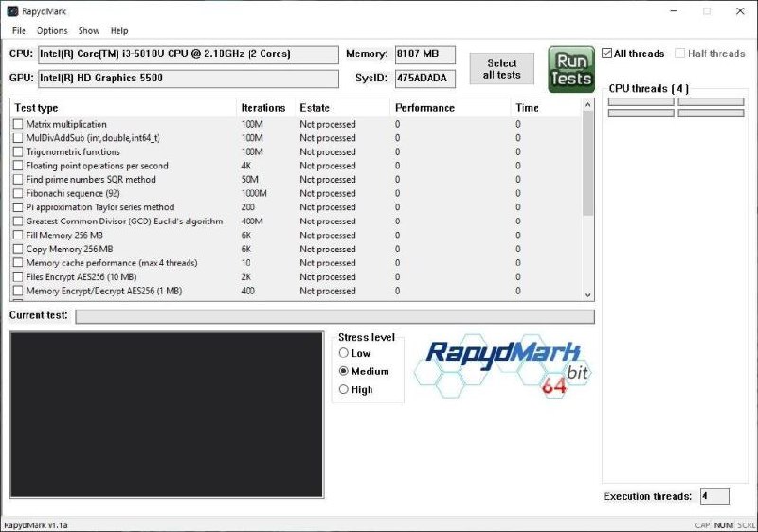Click the third CPU thread usage bar

(641, 113)
